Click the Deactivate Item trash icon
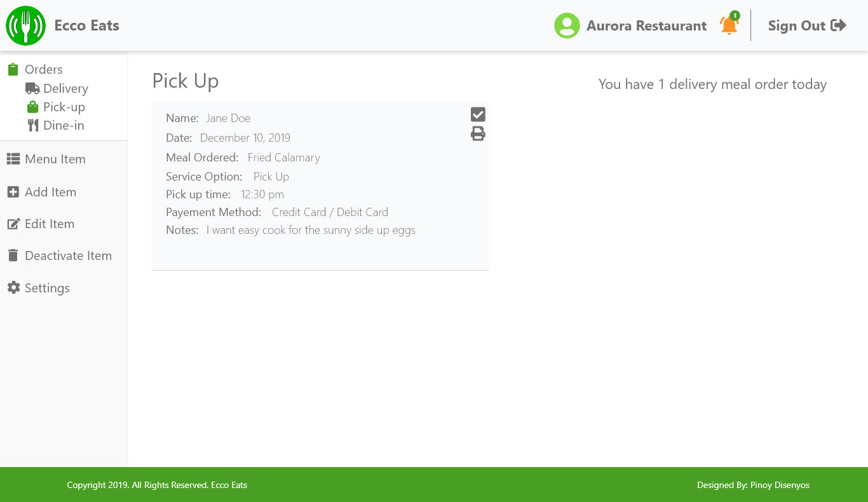868x502 pixels. coord(13,255)
